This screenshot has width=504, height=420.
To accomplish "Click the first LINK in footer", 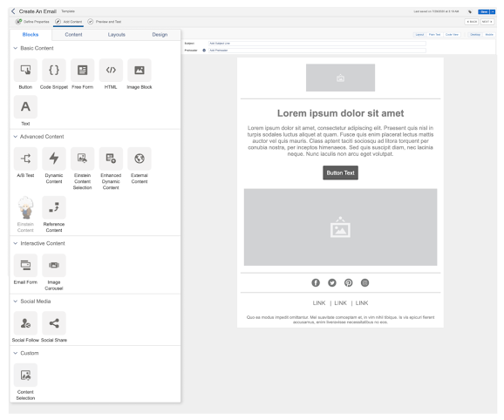I will pyautogui.click(x=319, y=303).
